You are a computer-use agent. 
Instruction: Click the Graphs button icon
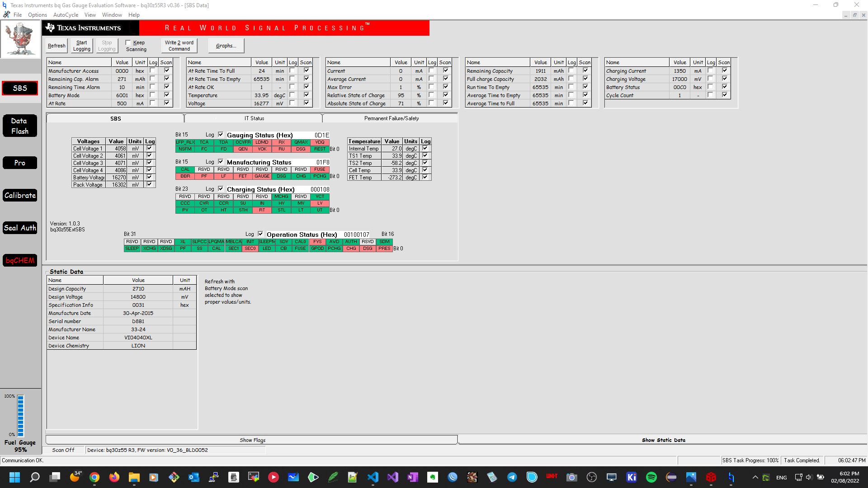click(x=225, y=45)
